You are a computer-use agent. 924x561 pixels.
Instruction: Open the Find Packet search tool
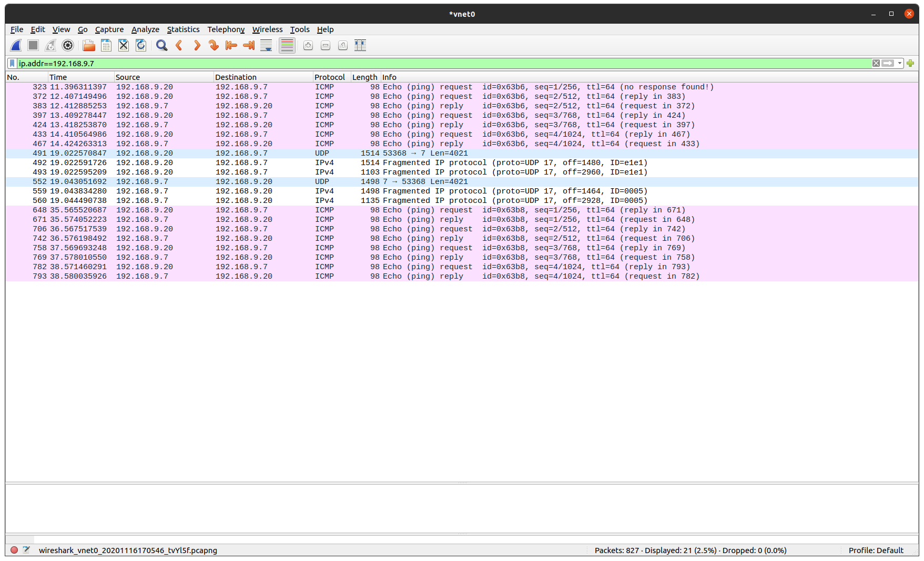[x=161, y=46]
